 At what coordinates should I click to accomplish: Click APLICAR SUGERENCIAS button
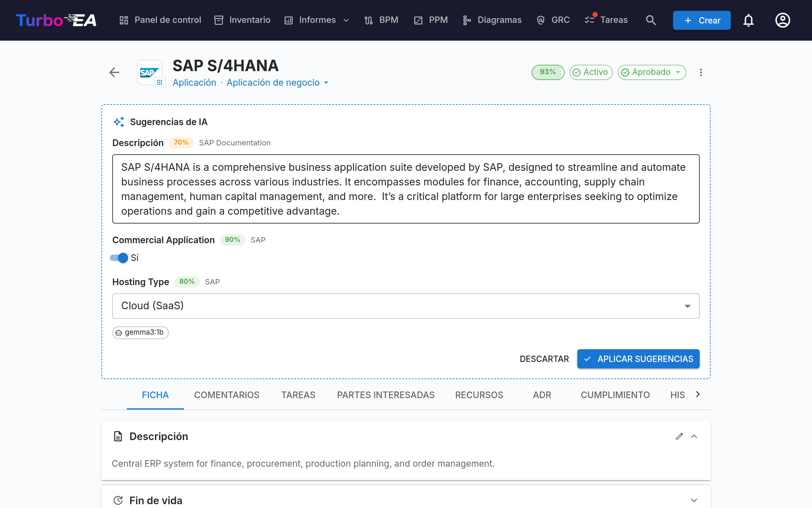pos(638,359)
